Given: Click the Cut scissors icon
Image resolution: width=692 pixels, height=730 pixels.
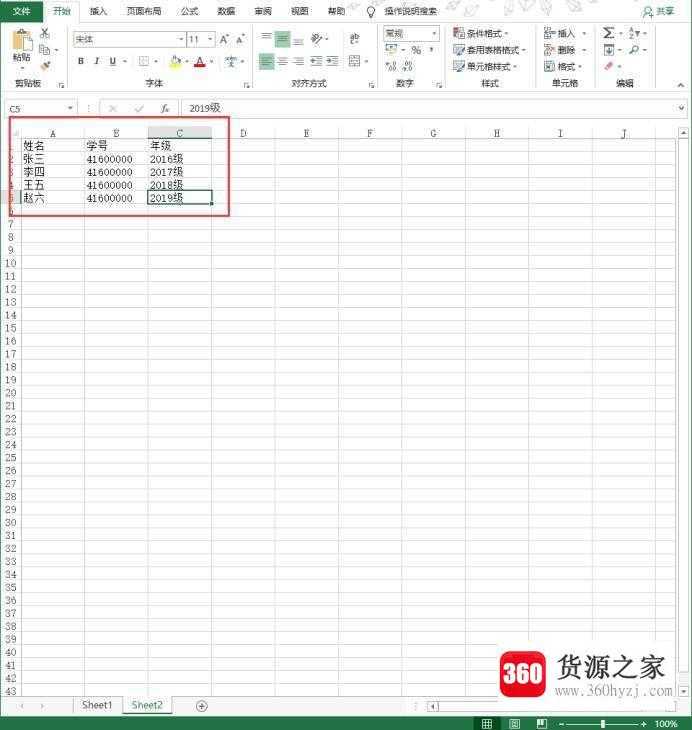Looking at the screenshot, I should pos(45,33).
